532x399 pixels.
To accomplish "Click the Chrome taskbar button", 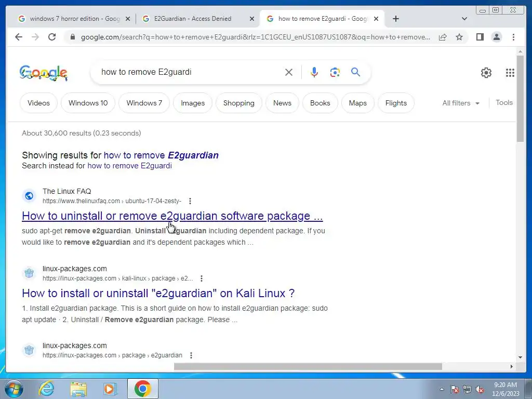I will [x=143, y=389].
